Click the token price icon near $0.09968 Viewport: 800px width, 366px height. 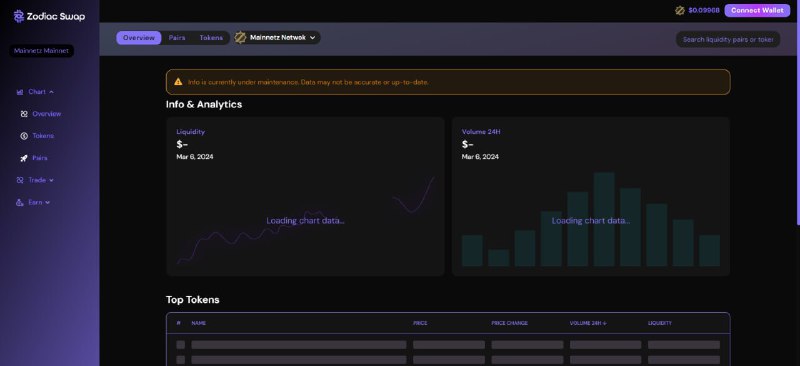pyautogui.click(x=680, y=10)
